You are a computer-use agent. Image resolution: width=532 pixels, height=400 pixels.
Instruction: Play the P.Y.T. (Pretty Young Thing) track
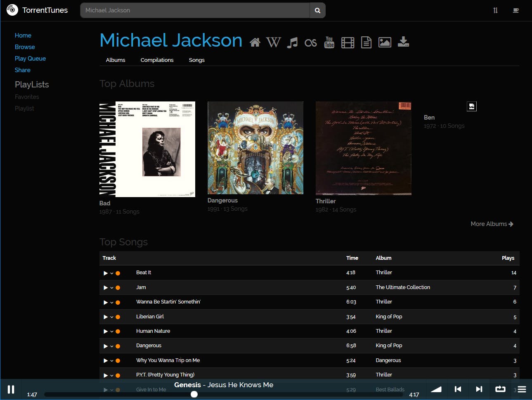[106, 375]
